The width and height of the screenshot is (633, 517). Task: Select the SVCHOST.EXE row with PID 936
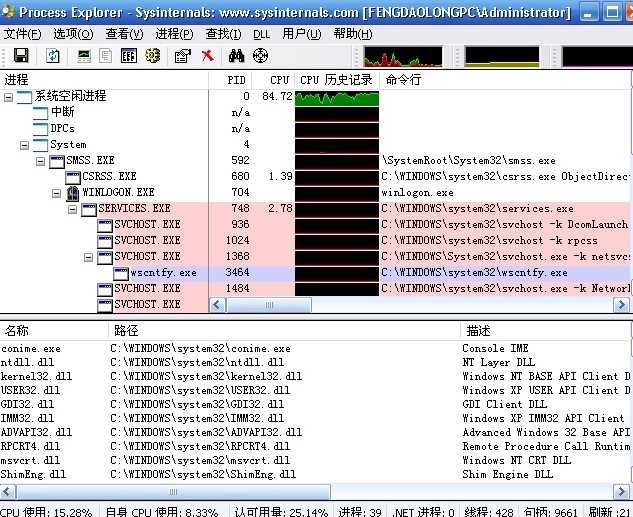pos(315,225)
